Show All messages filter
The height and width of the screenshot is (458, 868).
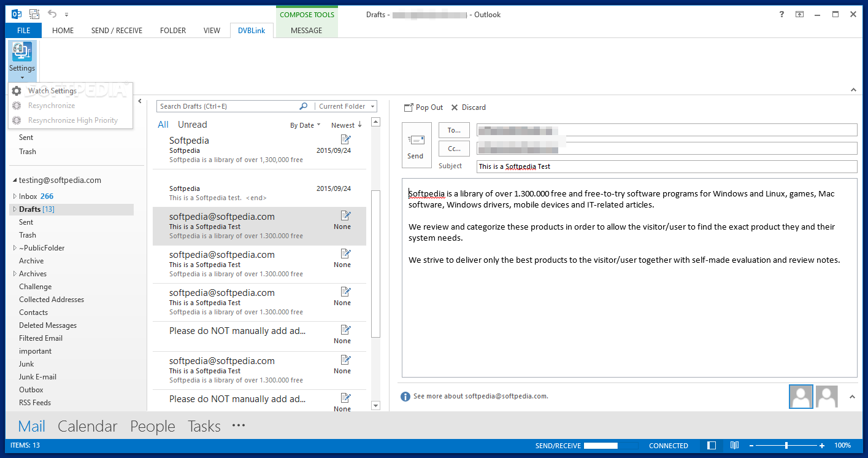pyautogui.click(x=163, y=125)
